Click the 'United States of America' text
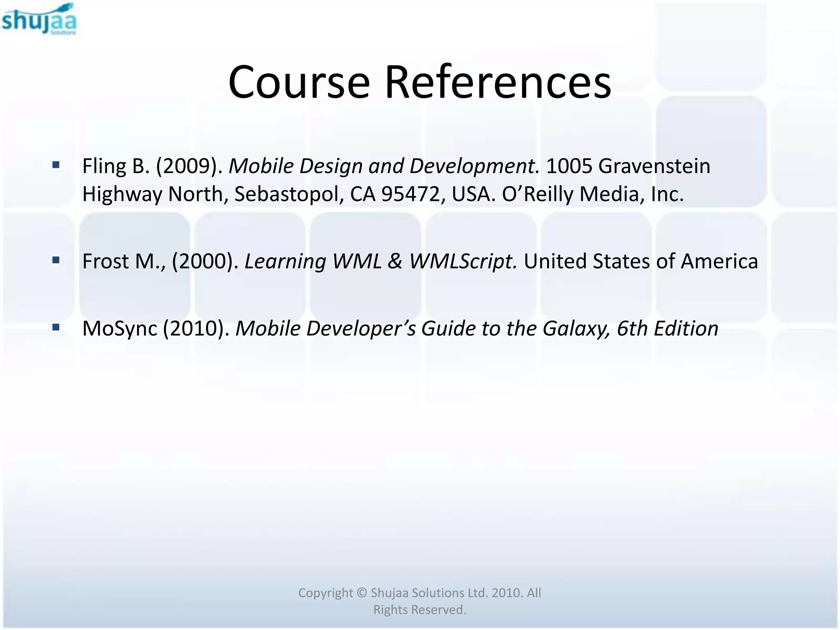 tap(641, 261)
